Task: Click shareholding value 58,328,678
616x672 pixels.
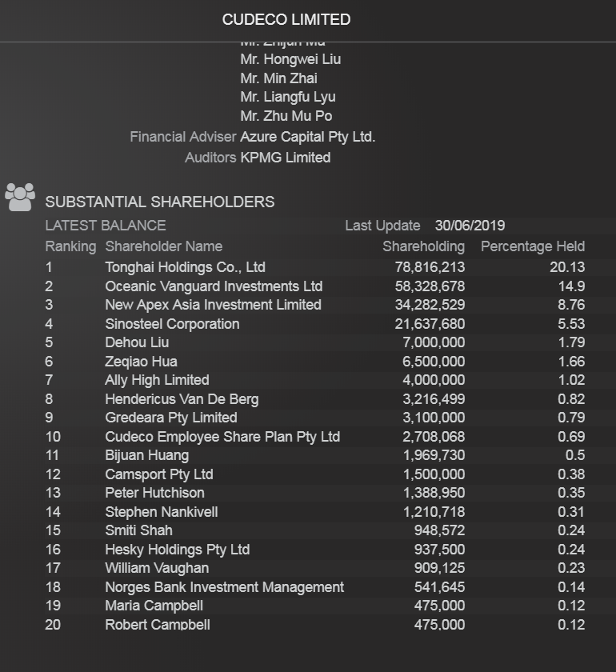Action: [x=430, y=286]
